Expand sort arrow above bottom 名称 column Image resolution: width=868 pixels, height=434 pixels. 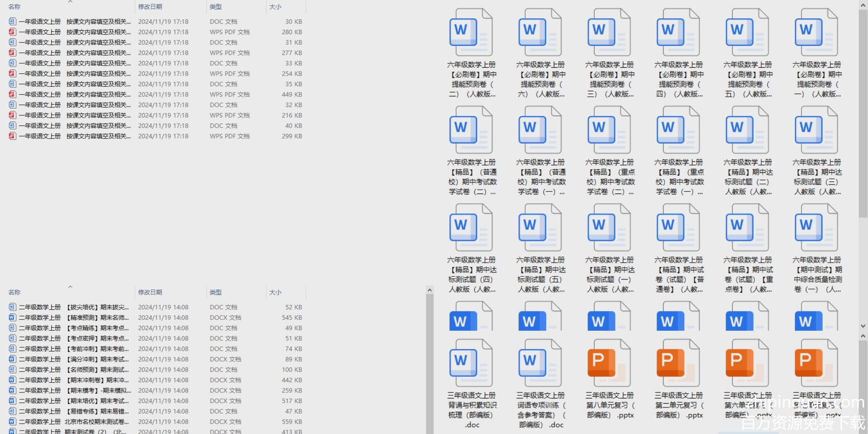pos(70,287)
